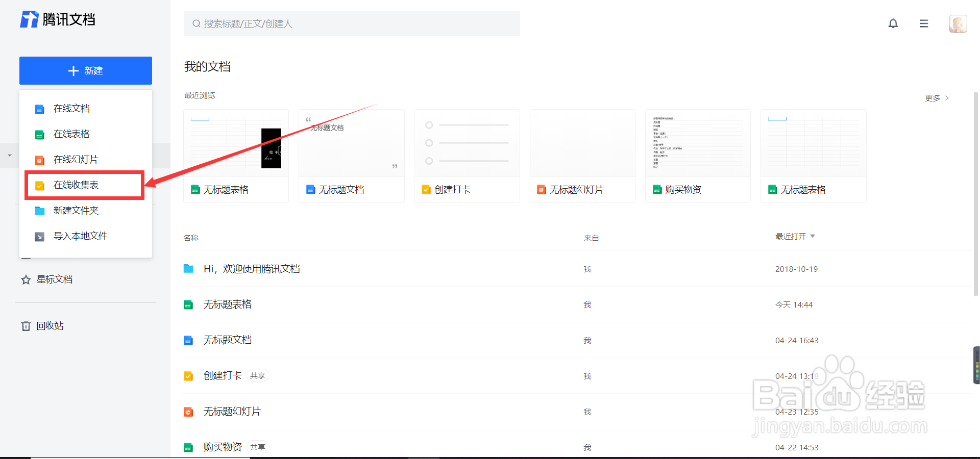Click the 共享 tag on 购买物资 row
Viewport: 980px width, 459px height.
[258, 447]
